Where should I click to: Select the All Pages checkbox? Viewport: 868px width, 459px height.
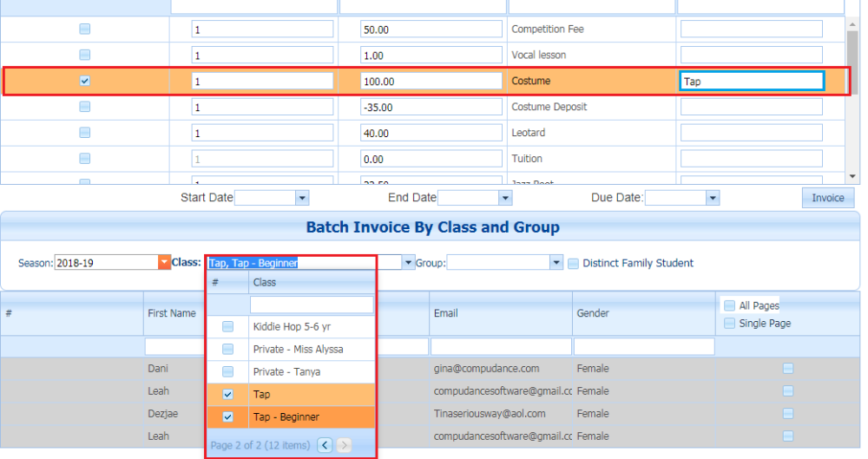pyautogui.click(x=730, y=305)
